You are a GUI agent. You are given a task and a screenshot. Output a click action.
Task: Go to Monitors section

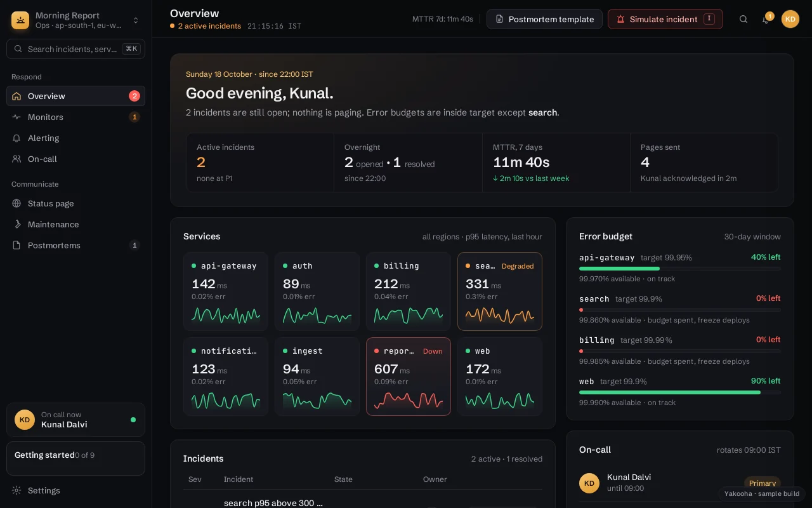[x=75, y=117]
